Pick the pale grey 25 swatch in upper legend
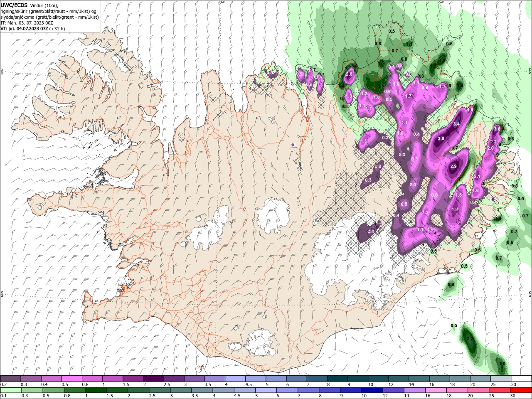Viewport: 532px width, 399px height. click(x=501, y=379)
